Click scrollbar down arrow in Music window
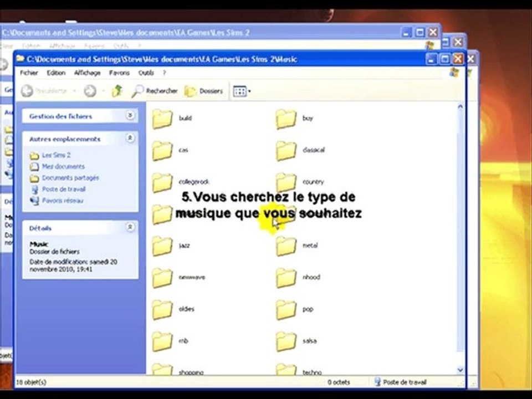The height and width of the screenshot is (399, 532). (461, 370)
